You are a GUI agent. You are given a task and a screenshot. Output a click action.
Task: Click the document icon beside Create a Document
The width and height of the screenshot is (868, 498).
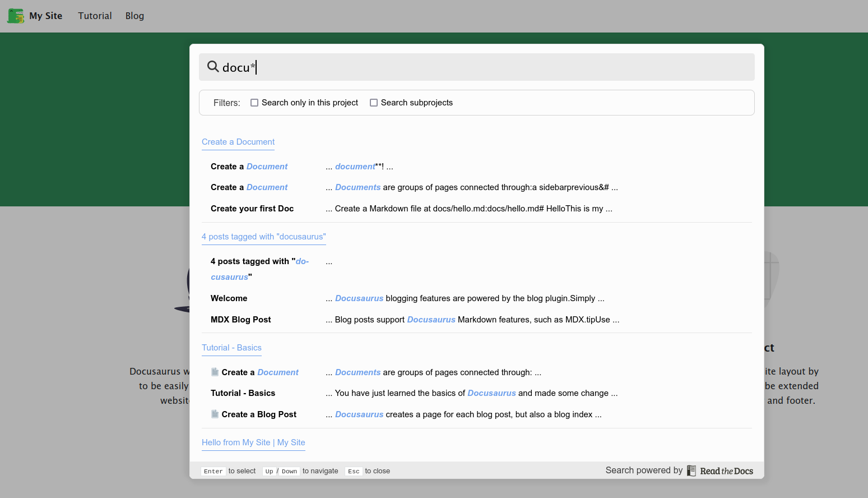point(215,372)
